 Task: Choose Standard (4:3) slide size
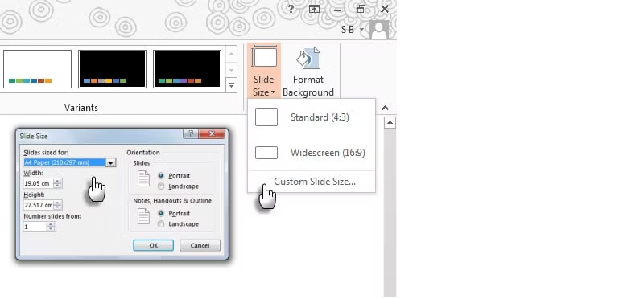(312, 117)
